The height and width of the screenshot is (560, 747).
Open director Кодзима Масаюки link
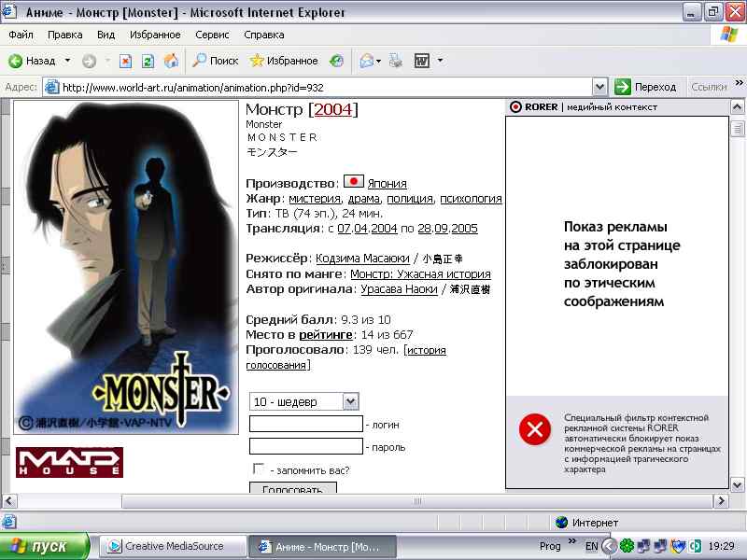tap(362, 259)
